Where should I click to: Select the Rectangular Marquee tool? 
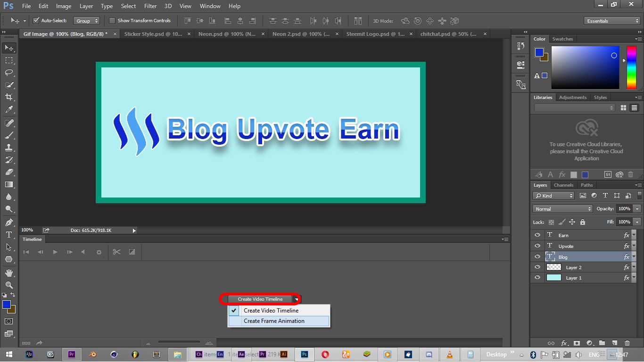point(9,60)
